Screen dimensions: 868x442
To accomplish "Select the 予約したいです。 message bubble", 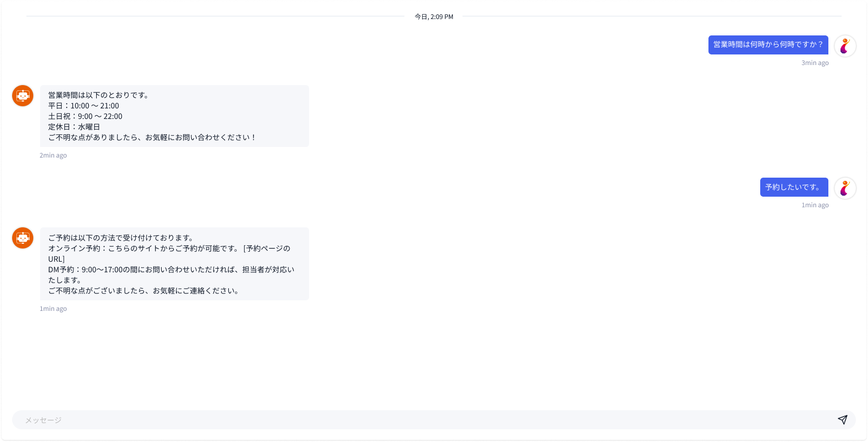I will (794, 187).
